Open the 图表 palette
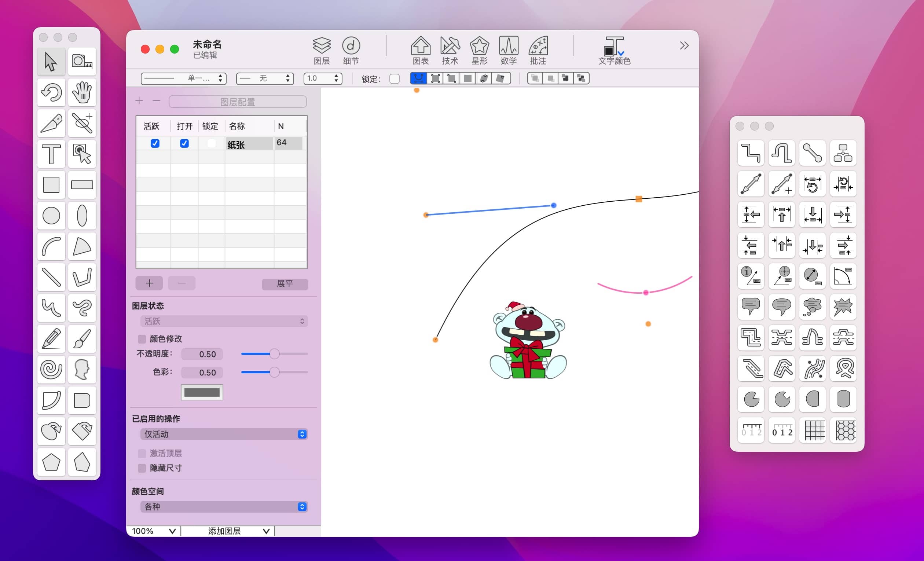924x561 pixels. 421,51
